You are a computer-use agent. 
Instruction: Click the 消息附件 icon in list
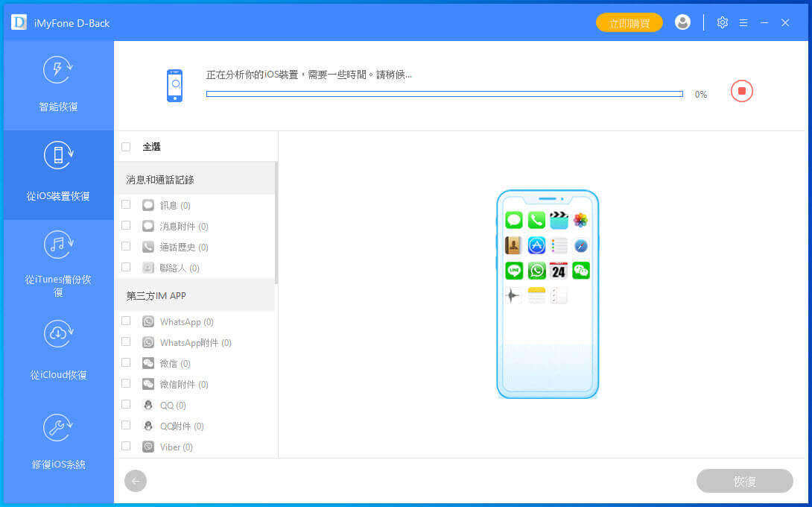[148, 226]
